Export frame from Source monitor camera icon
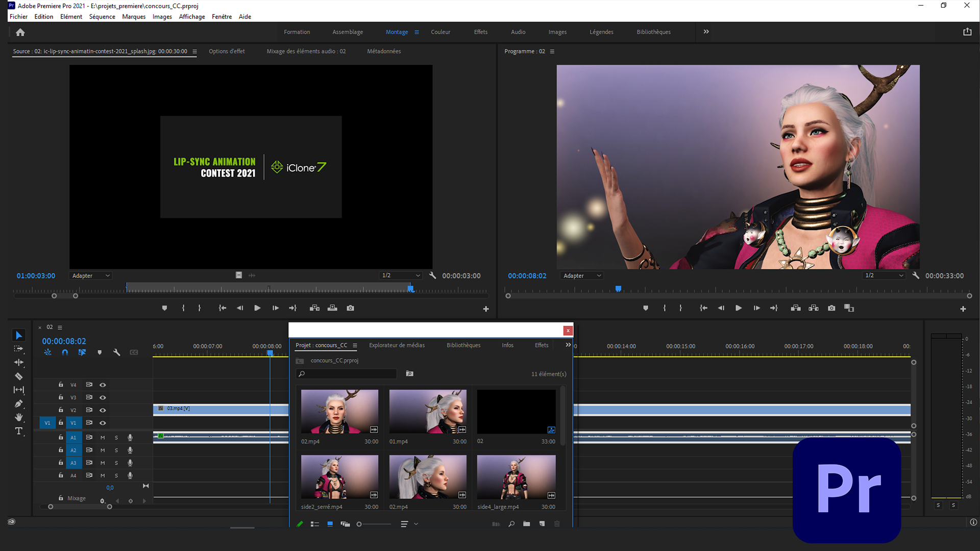The width and height of the screenshot is (980, 551). tap(350, 308)
